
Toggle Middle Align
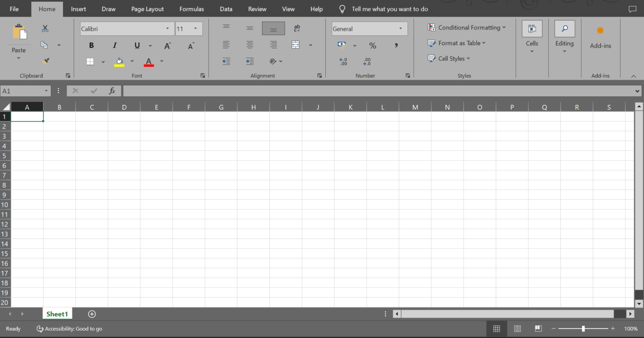point(250,29)
